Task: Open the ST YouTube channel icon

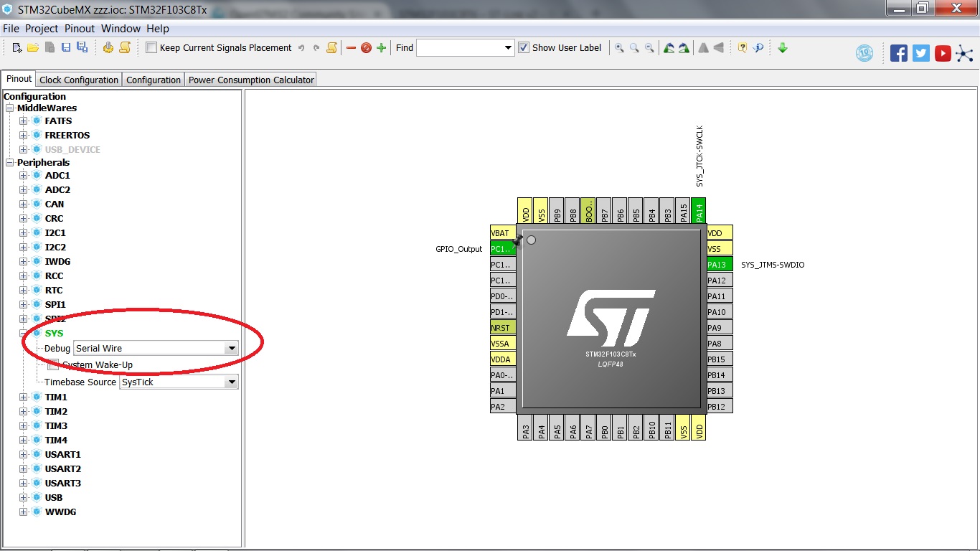Action: pyautogui.click(x=943, y=53)
